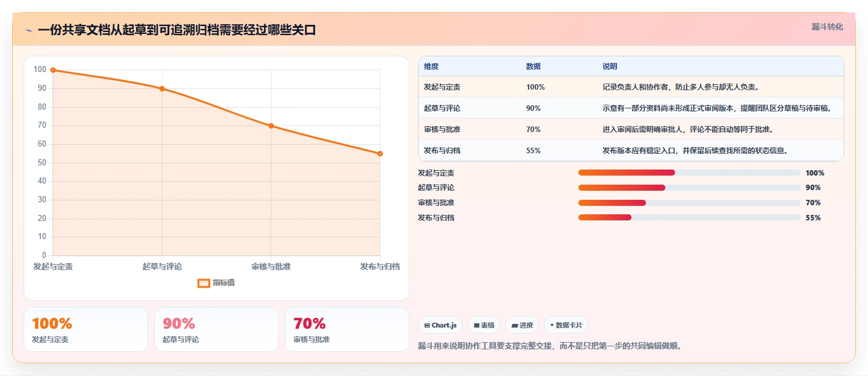The image size is (868, 376).
Task: Click the 漏斗转化 tag in header
Action: pos(827,27)
